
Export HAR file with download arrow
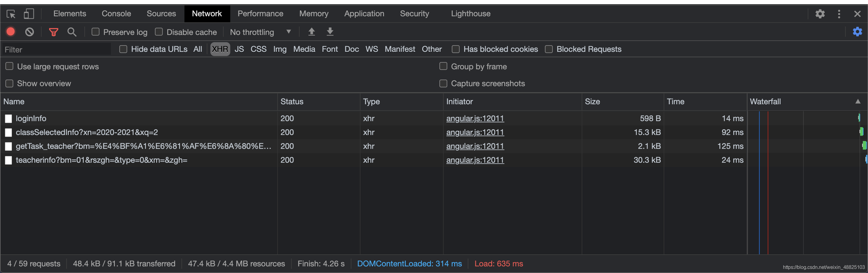[x=330, y=32]
